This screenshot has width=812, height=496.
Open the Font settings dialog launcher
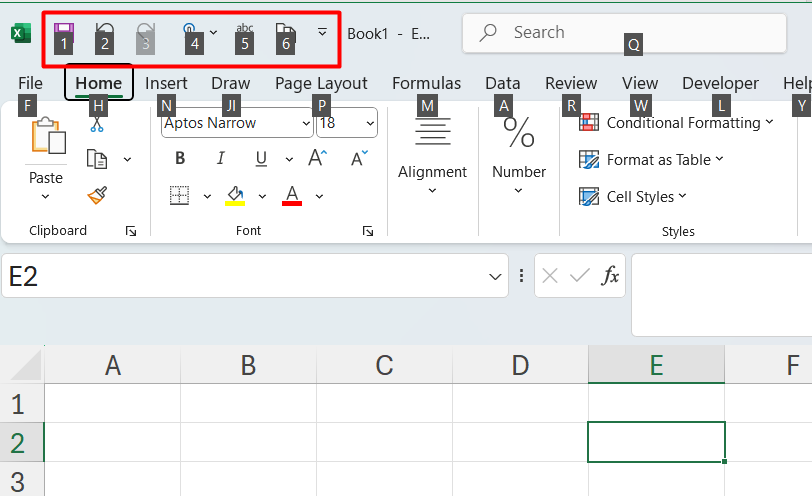point(368,231)
